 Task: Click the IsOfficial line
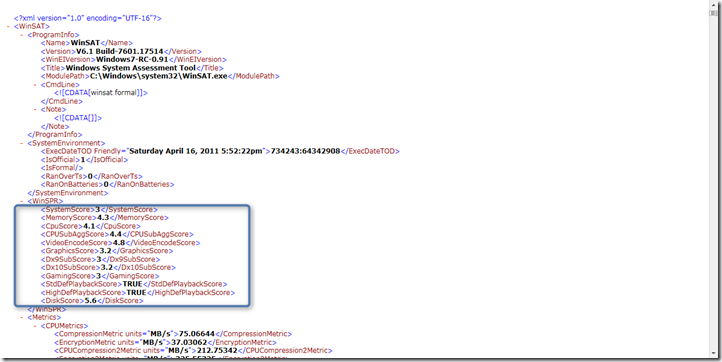84,159
